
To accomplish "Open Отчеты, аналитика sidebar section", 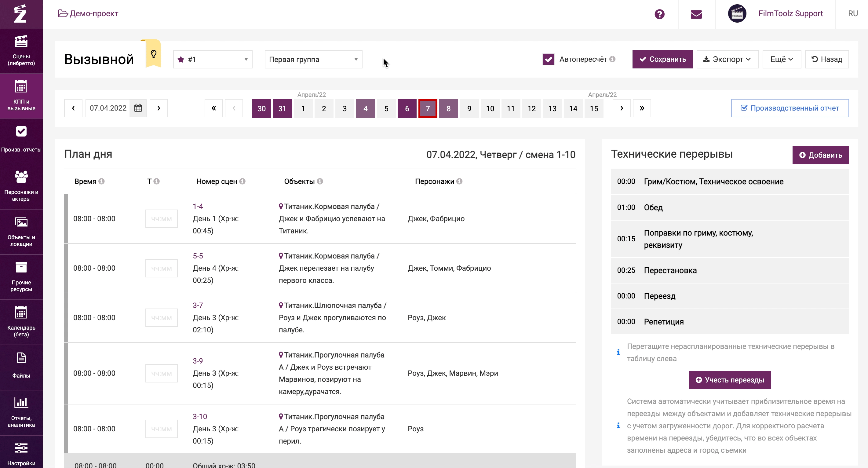I will click(21, 412).
